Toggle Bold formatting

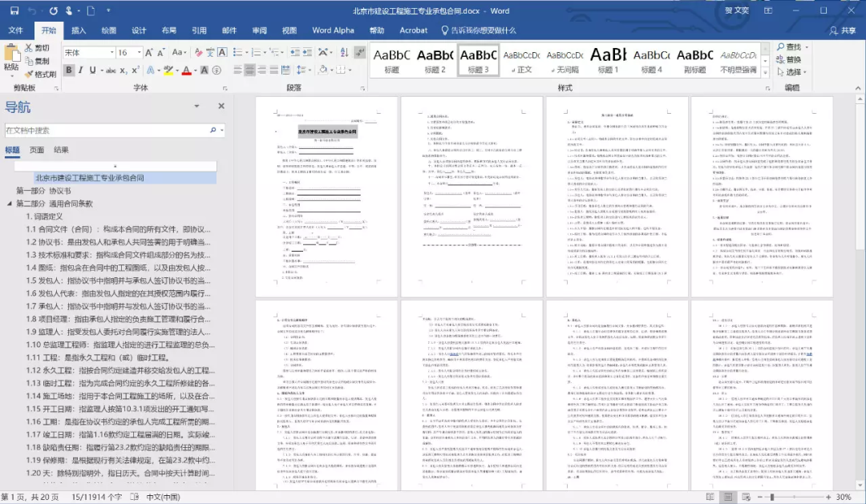coord(69,70)
